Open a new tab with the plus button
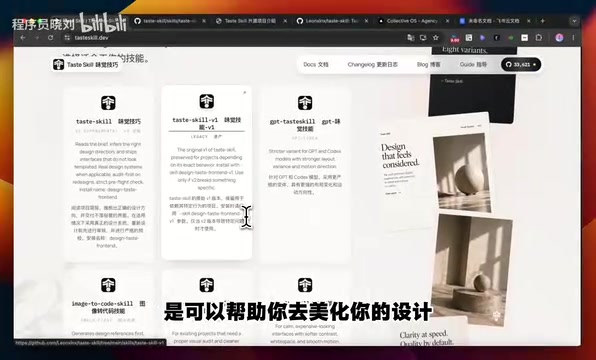This screenshot has height=360, width=596. pyautogui.click(x=542, y=21)
